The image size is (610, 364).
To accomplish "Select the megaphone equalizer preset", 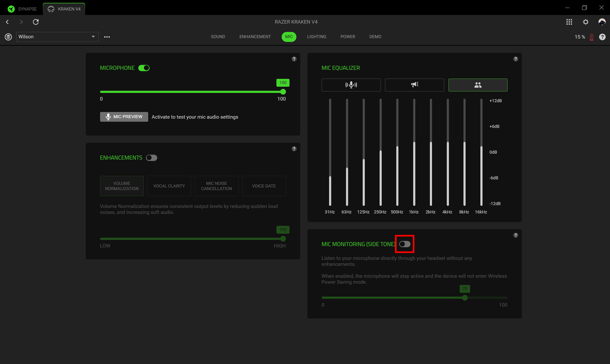I will point(414,85).
